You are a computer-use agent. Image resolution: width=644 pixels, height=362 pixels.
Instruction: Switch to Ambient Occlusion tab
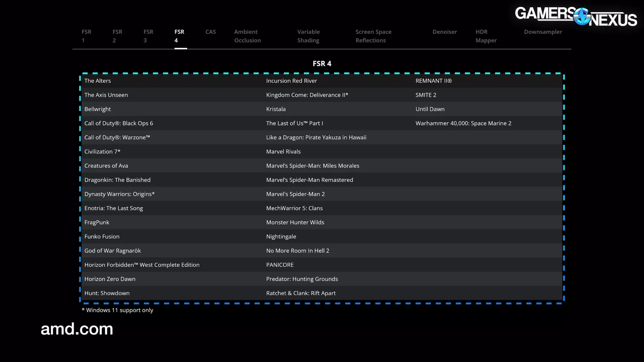(x=247, y=36)
